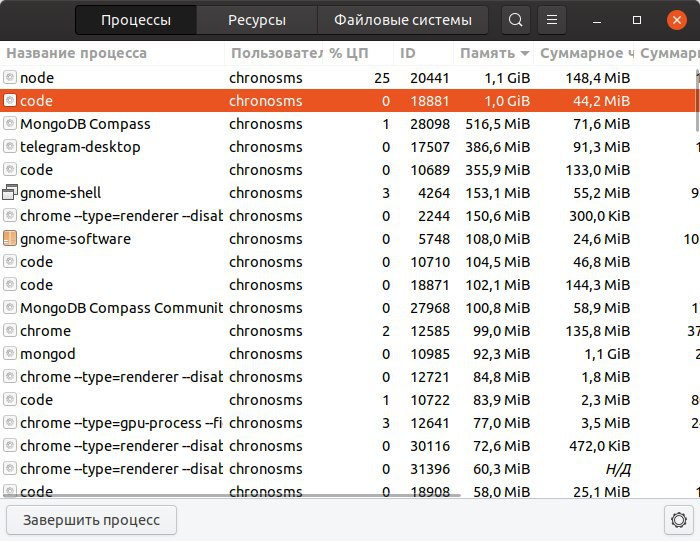Select the gnome-shell process name

pos(60,193)
